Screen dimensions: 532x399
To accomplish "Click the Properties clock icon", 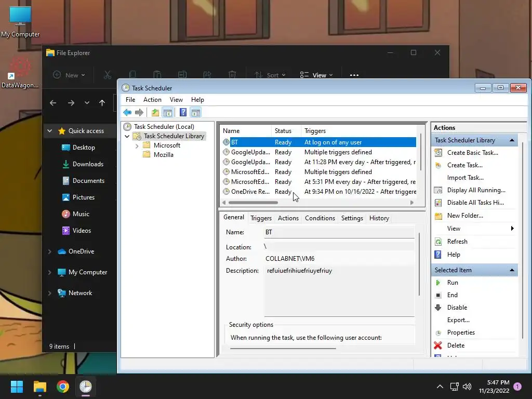I will coord(438,333).
